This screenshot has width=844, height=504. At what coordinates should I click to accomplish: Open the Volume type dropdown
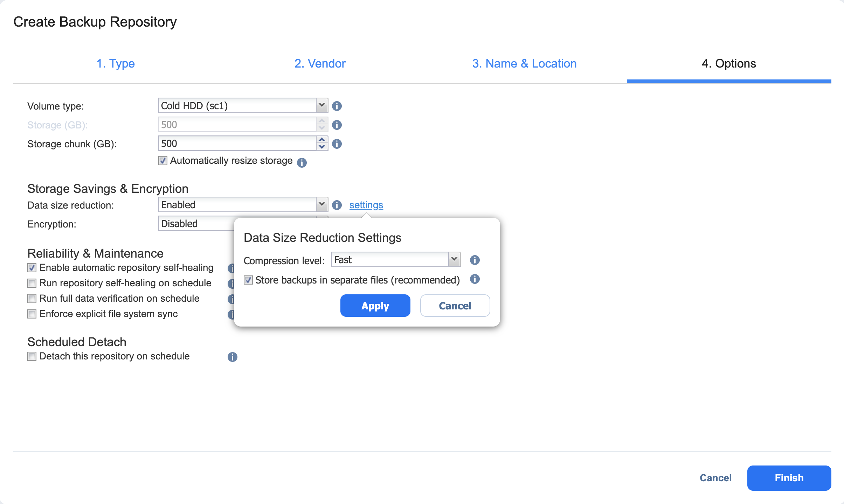321,105
